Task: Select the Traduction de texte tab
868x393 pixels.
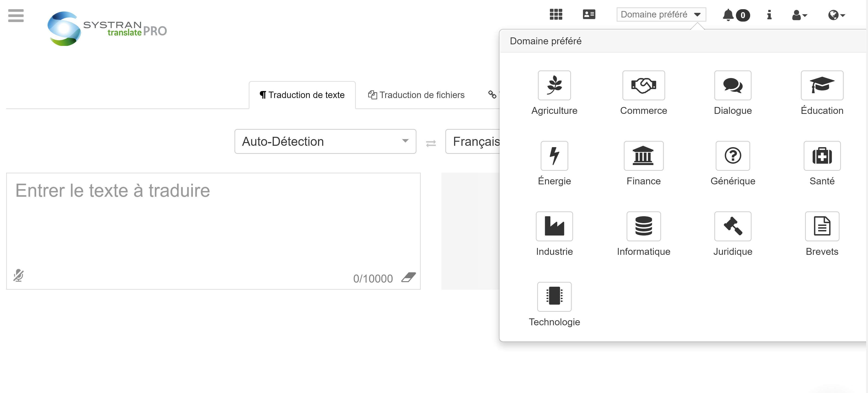Action: (302, 95)
